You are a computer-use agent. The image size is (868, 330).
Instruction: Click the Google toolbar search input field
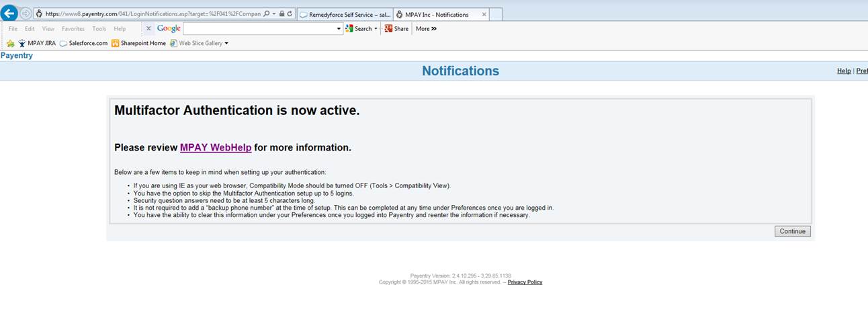(259, 29)
